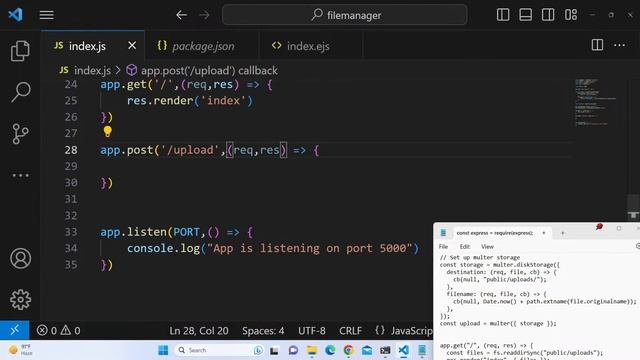
Task: Open Microsoft Edge from the taskbar
Action: tap(330, 350)
